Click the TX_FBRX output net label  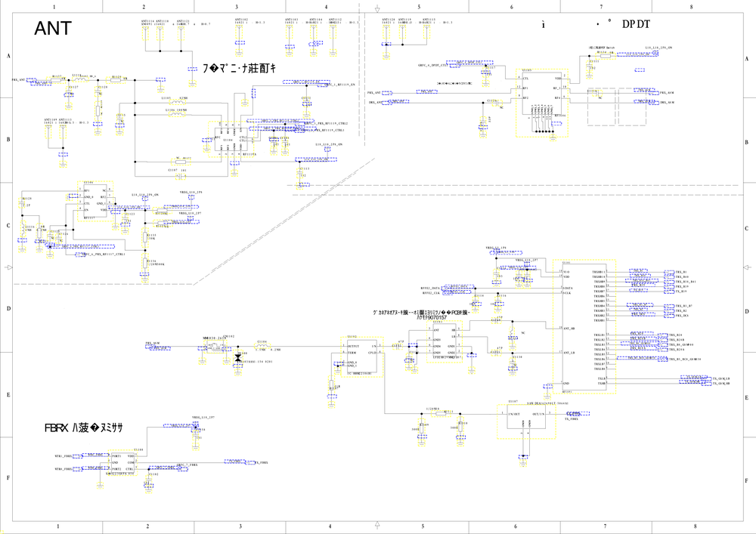pyautogui.click(x=572, y=419)
